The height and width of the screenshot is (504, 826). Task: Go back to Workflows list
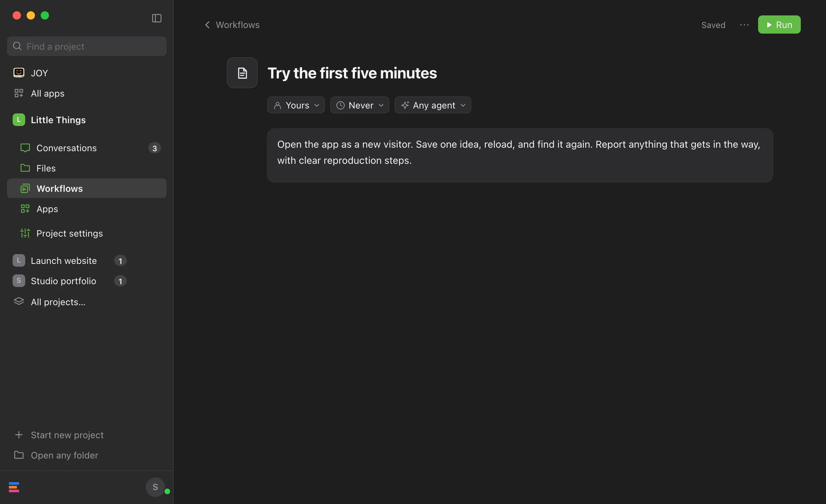(x=232, y=25)
